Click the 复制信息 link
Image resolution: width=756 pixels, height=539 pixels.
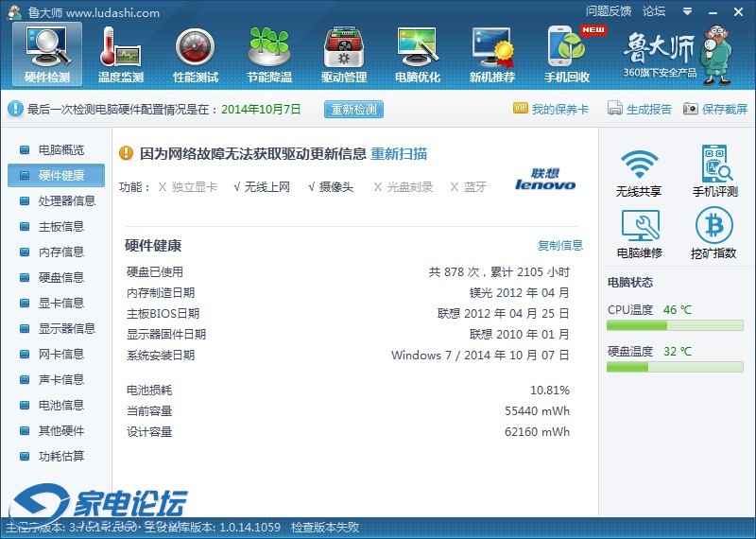[x=560, y=245]
